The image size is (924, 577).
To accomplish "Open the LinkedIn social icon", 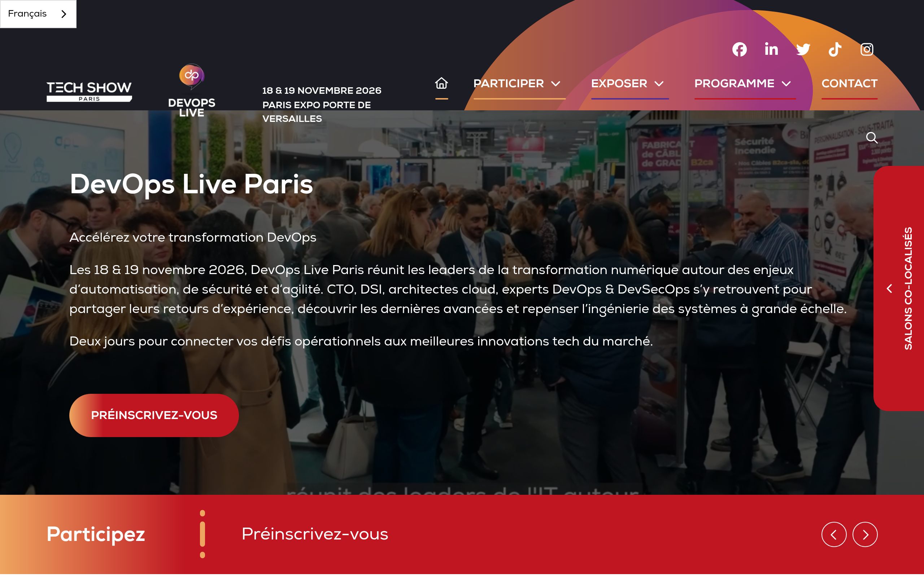I will (x=771, y=49).
